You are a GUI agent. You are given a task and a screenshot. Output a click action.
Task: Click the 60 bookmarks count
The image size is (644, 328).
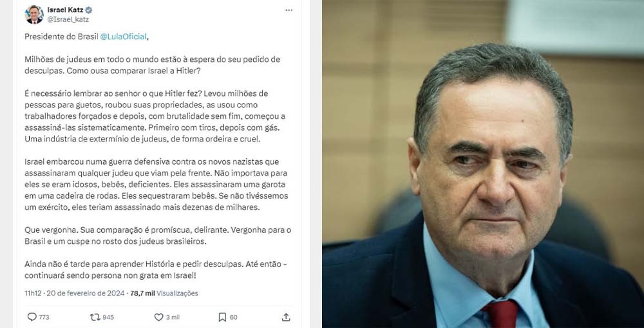pyautogui.click(x=233, y=317)
